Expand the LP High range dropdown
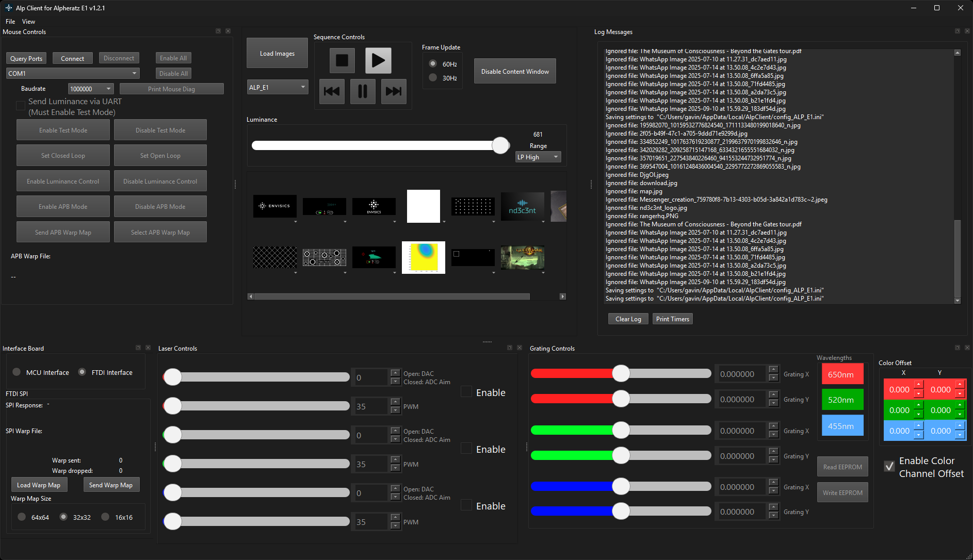This screenshot has height=560, width=973. click(x=538, y=157)
